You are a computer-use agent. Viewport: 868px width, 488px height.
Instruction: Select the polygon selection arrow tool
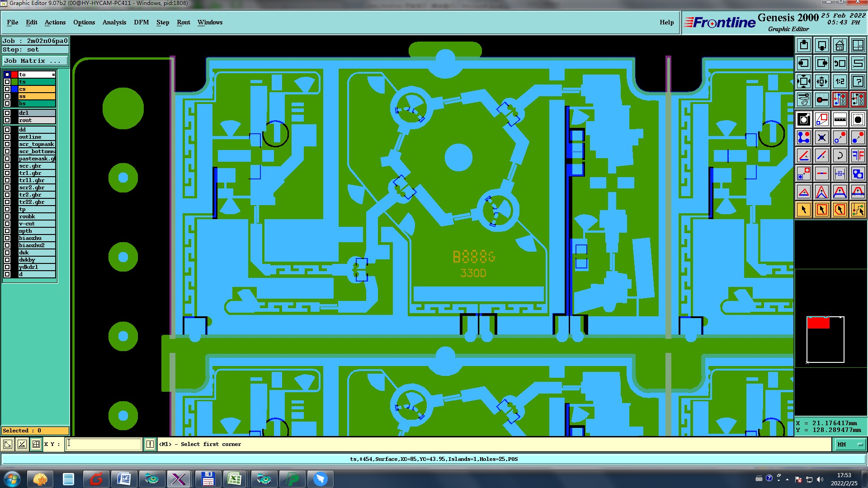coord(840,210)
